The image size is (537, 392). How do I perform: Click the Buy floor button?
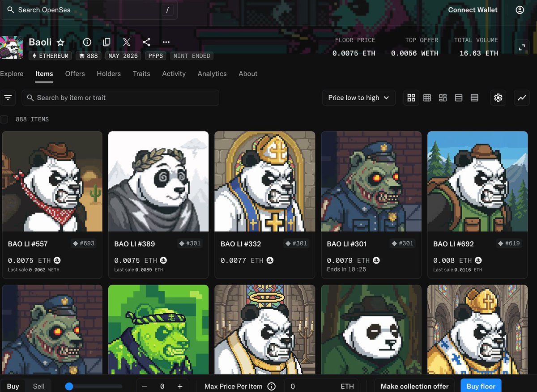(481, 386)
